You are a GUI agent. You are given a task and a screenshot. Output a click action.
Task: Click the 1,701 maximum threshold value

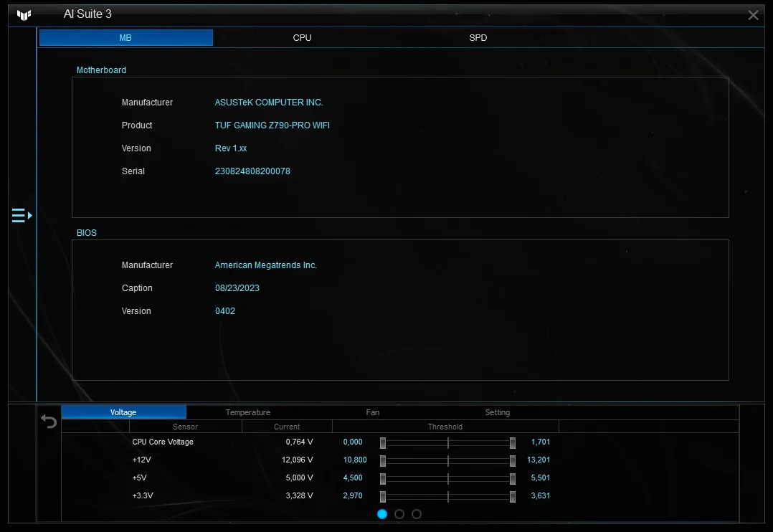coord(541,442)
